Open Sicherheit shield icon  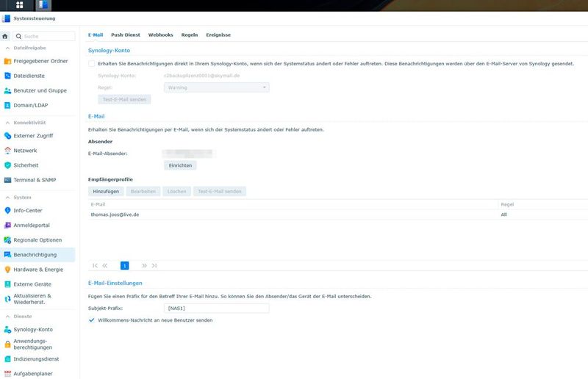tap(7, 165)
